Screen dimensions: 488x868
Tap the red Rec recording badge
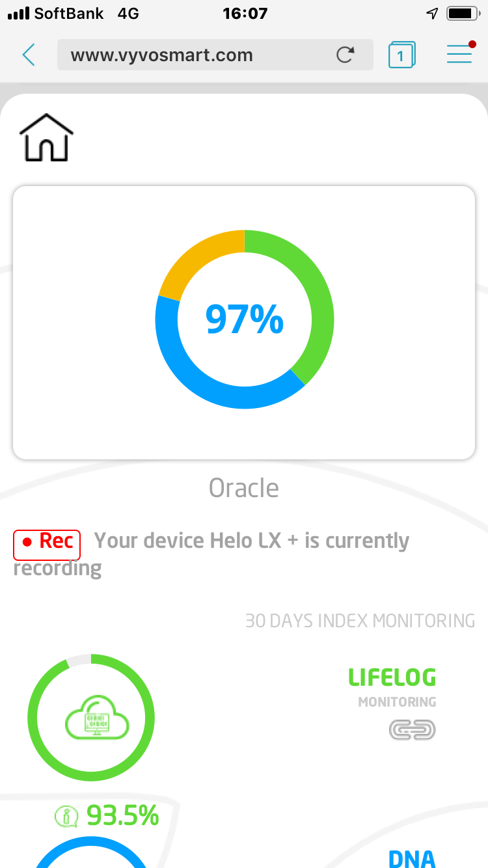click(x=47, y=545)
